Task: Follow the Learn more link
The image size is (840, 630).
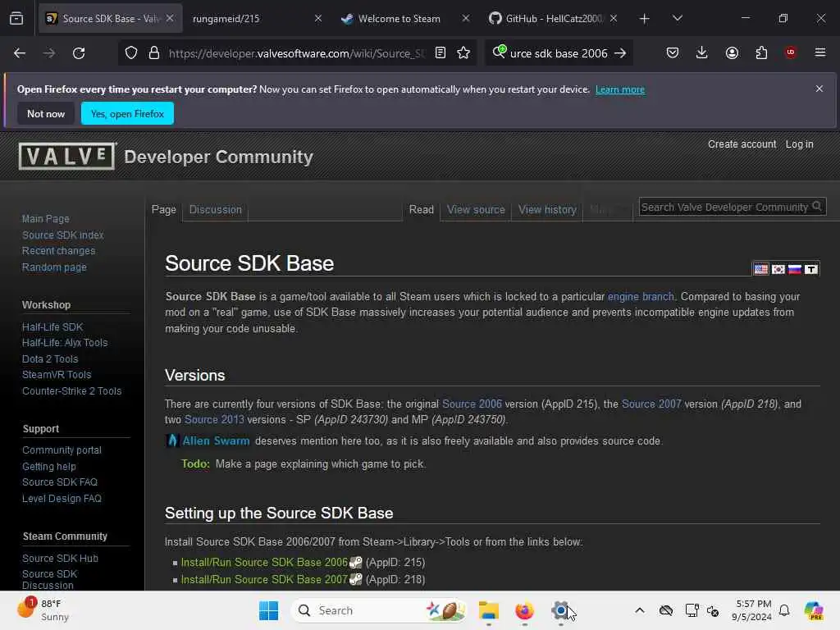Action: tap(620, 89)
